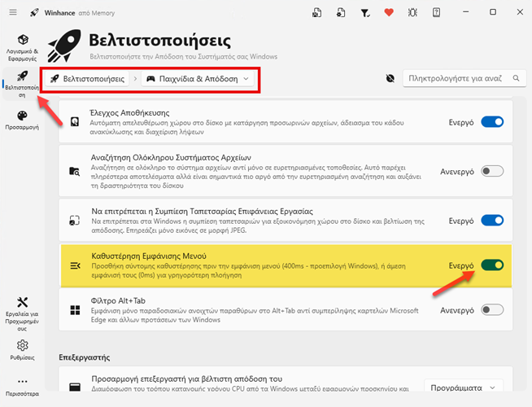The width and height of the screenshot is (532, 407).
Task: Expand Παιχνίδια & Απόδοση breadcrumb dropdown
Action: click(198, 79)
